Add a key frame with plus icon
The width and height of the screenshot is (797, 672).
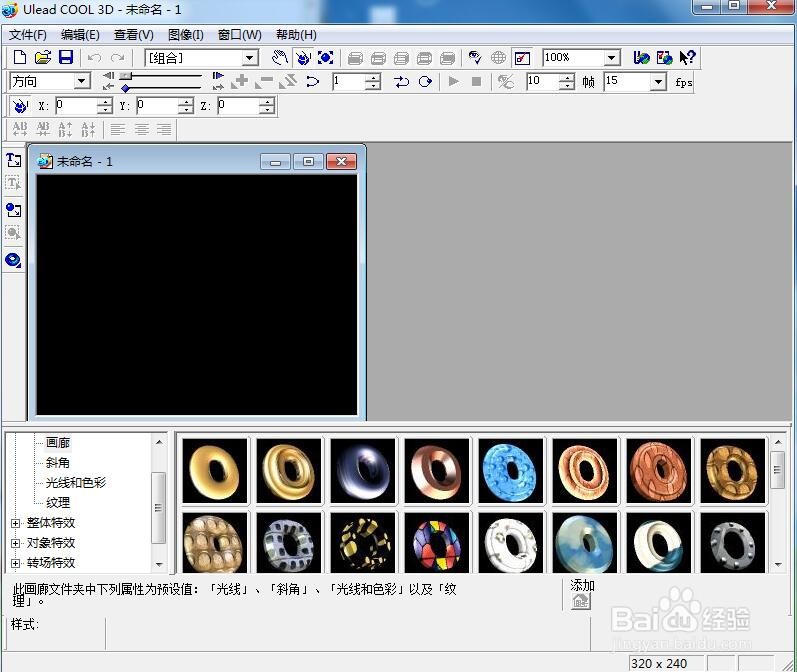(x=239, y=81)
